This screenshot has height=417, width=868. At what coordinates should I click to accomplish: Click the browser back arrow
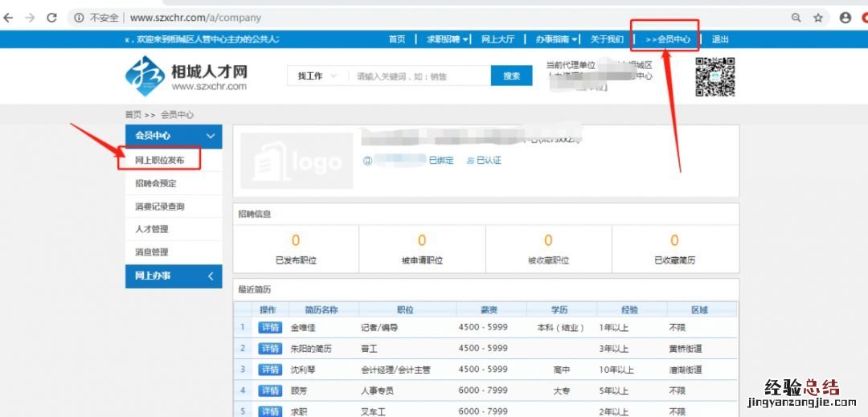(10, 18)
